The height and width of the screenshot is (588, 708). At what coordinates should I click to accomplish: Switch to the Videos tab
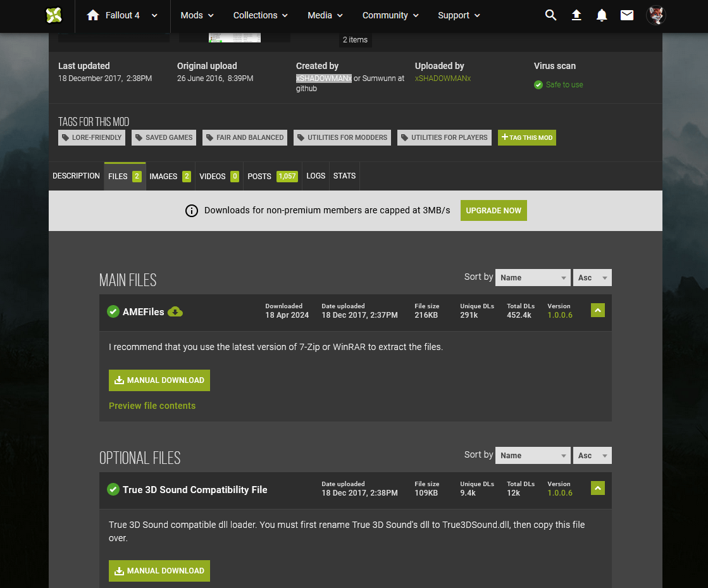click(x=219, y=176)
